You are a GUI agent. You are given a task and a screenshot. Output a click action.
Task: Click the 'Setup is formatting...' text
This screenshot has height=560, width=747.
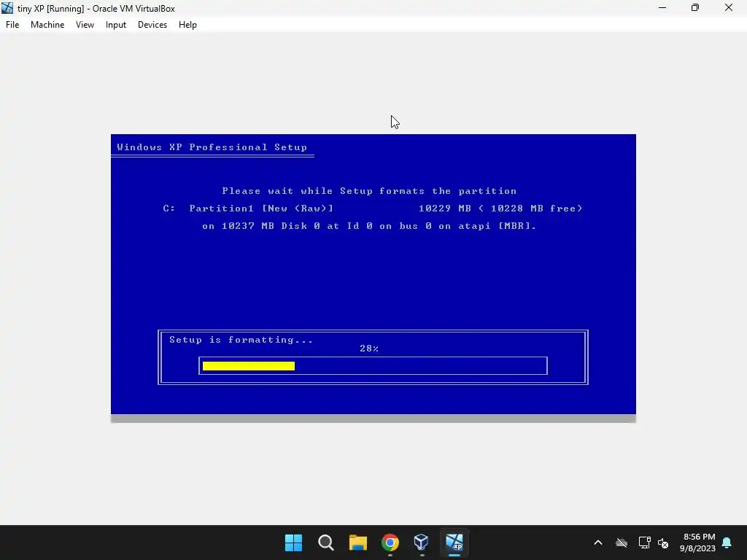pos(241,340)
